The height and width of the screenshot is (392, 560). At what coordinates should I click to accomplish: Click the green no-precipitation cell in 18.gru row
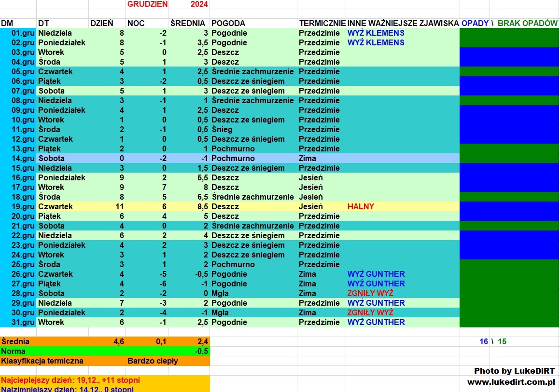(509, 197)
